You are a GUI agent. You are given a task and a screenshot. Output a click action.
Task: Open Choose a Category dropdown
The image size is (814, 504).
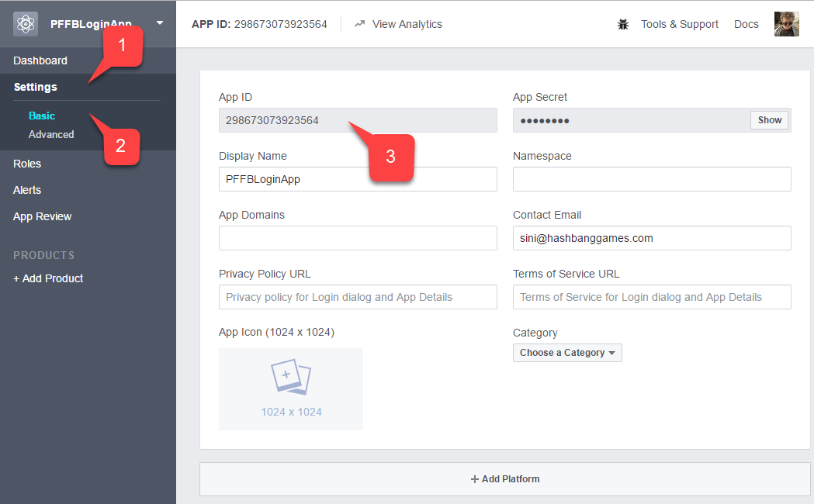(567, 353)
